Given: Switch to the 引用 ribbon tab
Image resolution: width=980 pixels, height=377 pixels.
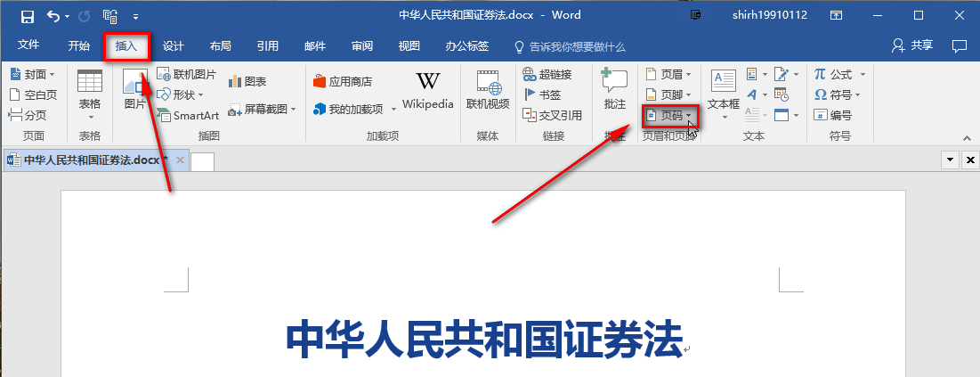Looking at the screenshot, I should [x=268, y=45].
